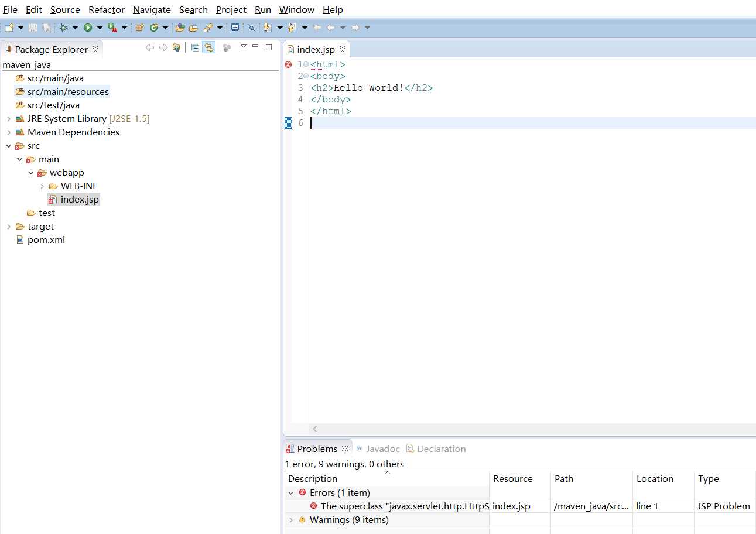Click the monitor-shaped toolbar icon
This screenshot has width=756, height=534.
tap(235, 28)
